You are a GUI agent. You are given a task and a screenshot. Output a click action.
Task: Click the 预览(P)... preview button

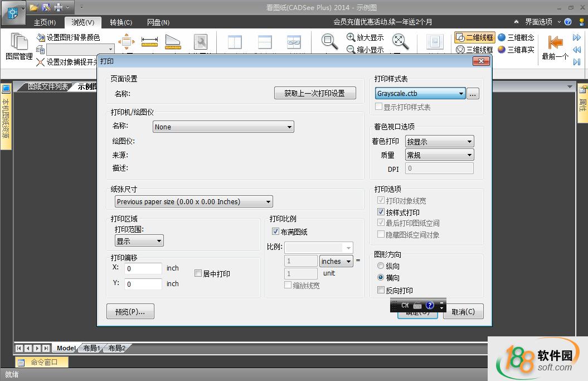130,312
